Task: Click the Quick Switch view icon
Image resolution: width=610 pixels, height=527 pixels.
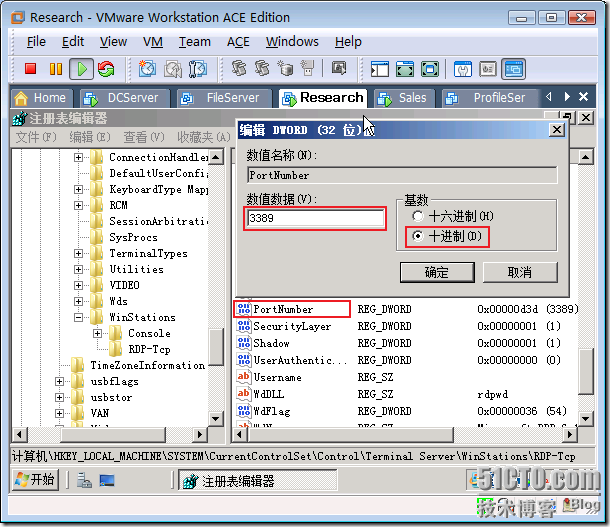Action: click(x=405, y=69)
